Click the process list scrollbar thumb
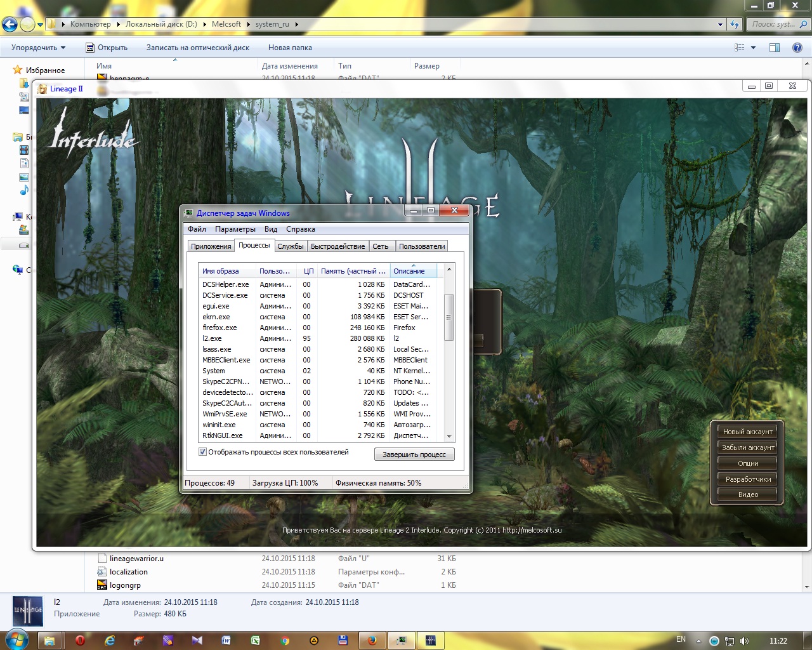 (x=449, y=317)
